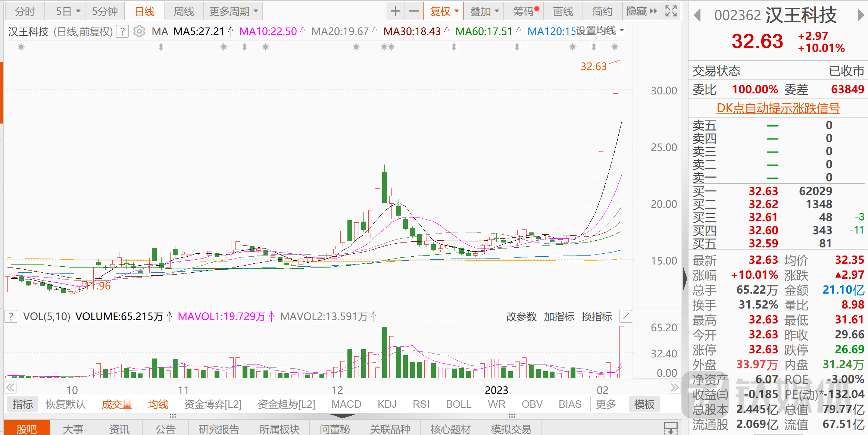Click the tallest volume bar in December

384,352
